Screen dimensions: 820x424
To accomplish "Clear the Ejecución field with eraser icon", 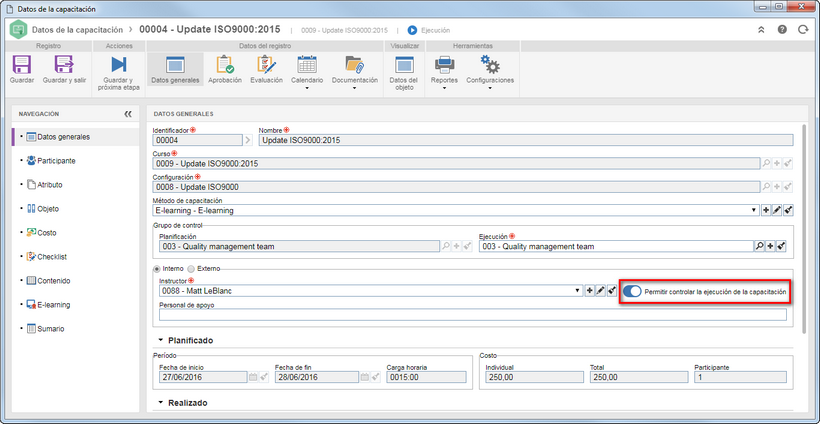I will [x=781, y=246].
